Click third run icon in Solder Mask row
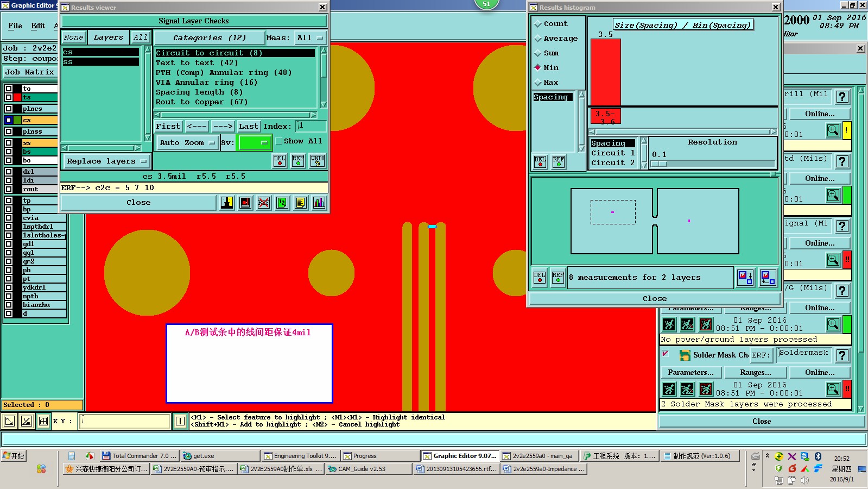 [x=706, y=389]
